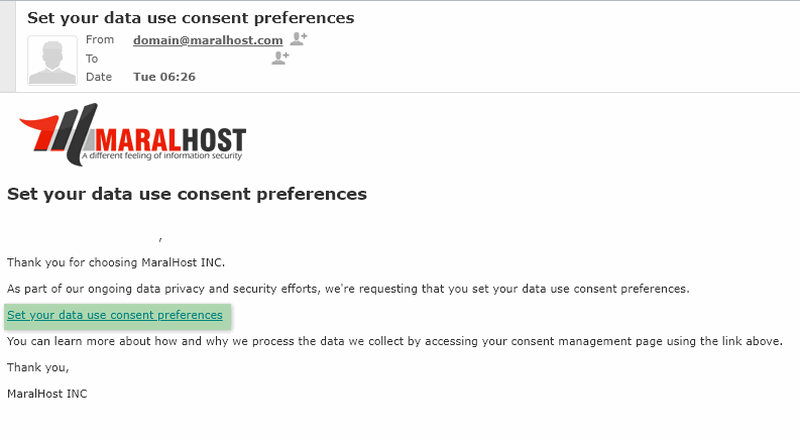Click the paragraph mentioning consent management page

click(x=394, y=341)
